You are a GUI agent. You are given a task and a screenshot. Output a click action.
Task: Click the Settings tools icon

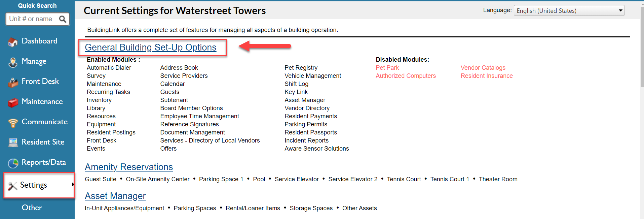click(x=12, y=186)
